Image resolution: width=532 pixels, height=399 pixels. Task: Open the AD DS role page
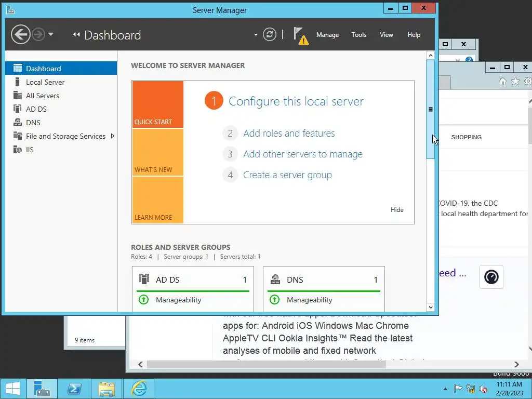[61, 109]
